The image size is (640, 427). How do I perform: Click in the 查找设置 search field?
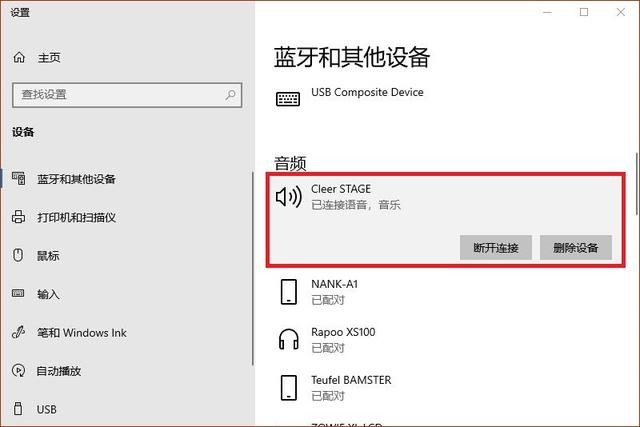click(x=127, y=95)
